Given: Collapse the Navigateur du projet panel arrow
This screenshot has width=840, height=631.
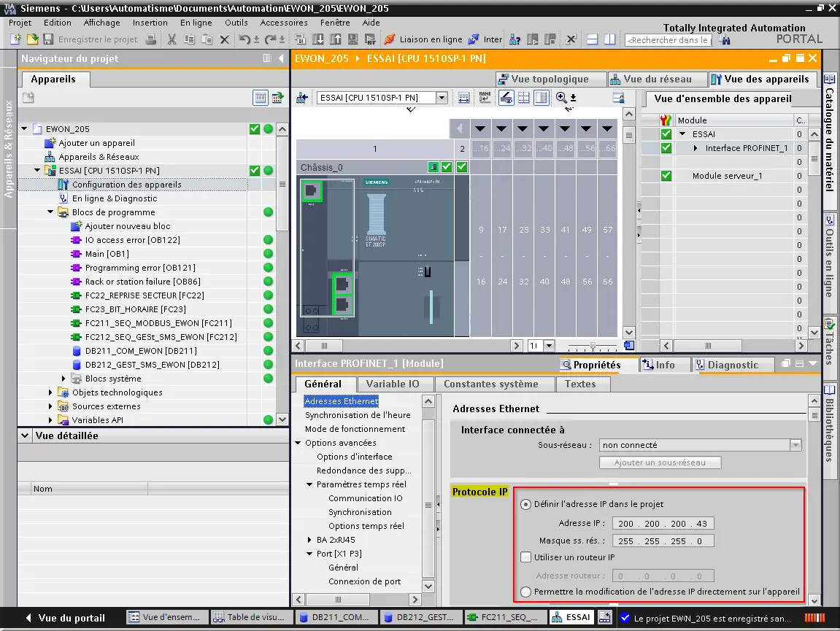Looking at the screenshot, I should click(281, 58).
